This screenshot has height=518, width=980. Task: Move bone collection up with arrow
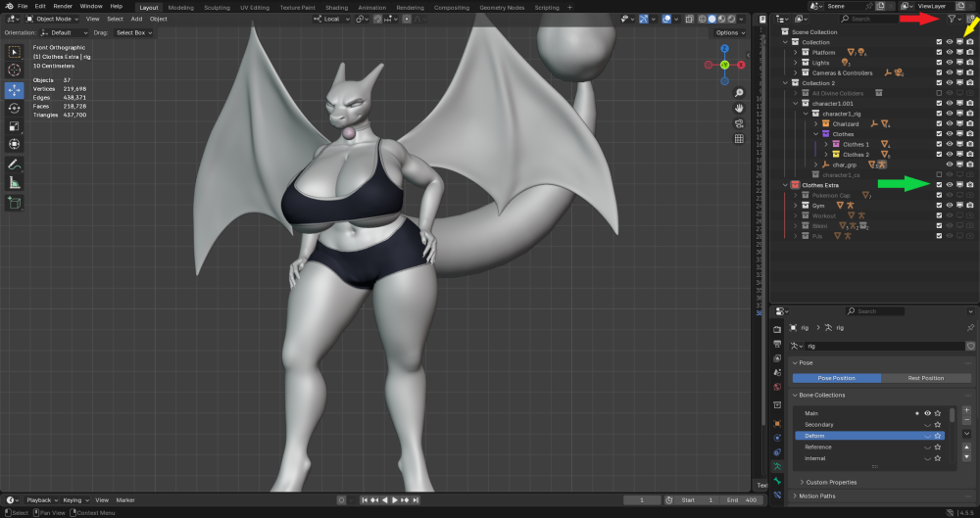pyautogui.click(x=967, y=447)
